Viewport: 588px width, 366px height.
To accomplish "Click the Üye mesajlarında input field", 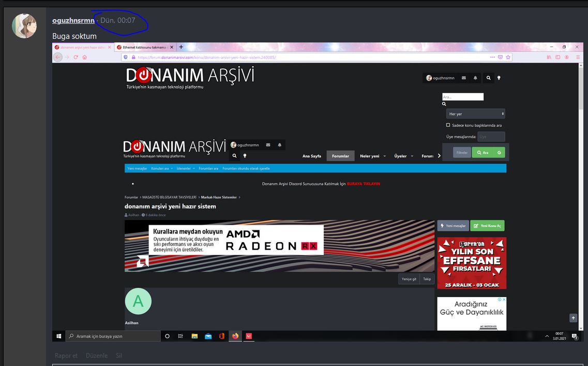I will 491,137.
